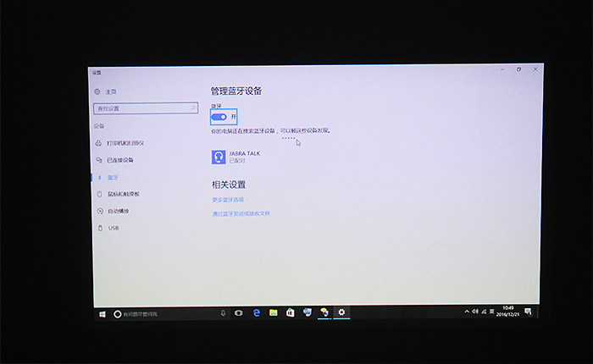The image size is (593, 364).
Task: Open USB settings page
Action: tap(113, 228)
